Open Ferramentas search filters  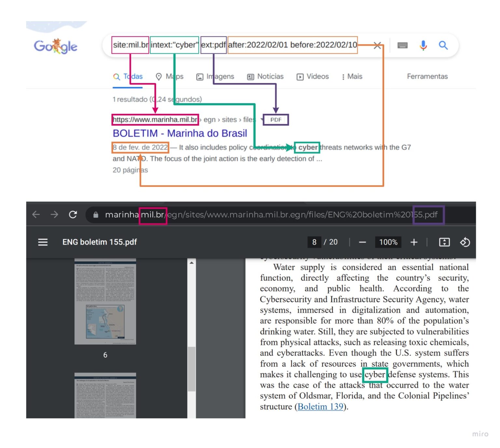tap(427, 76)
